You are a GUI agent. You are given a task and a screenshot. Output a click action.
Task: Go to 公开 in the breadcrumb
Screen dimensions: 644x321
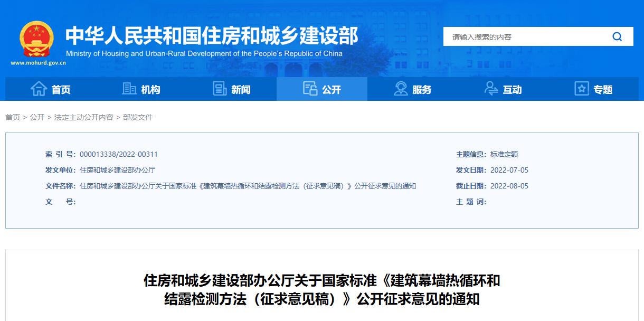37,117
